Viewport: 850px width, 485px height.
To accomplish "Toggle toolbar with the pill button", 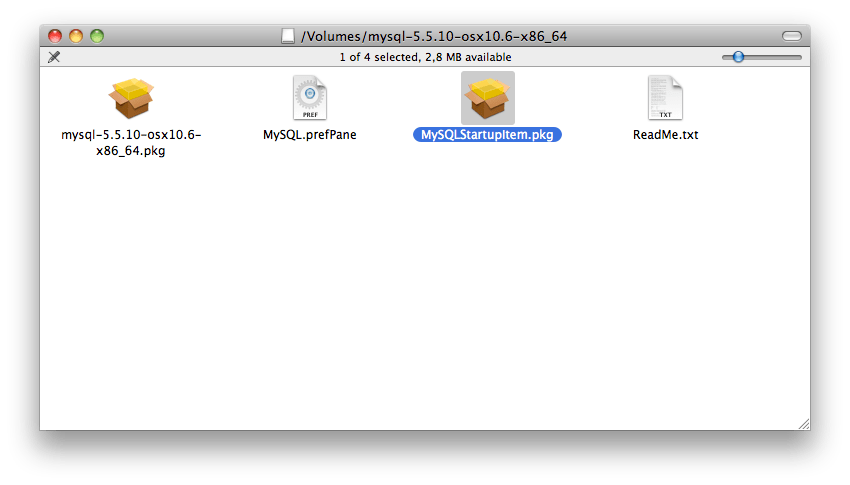I will tap(792, 36).
